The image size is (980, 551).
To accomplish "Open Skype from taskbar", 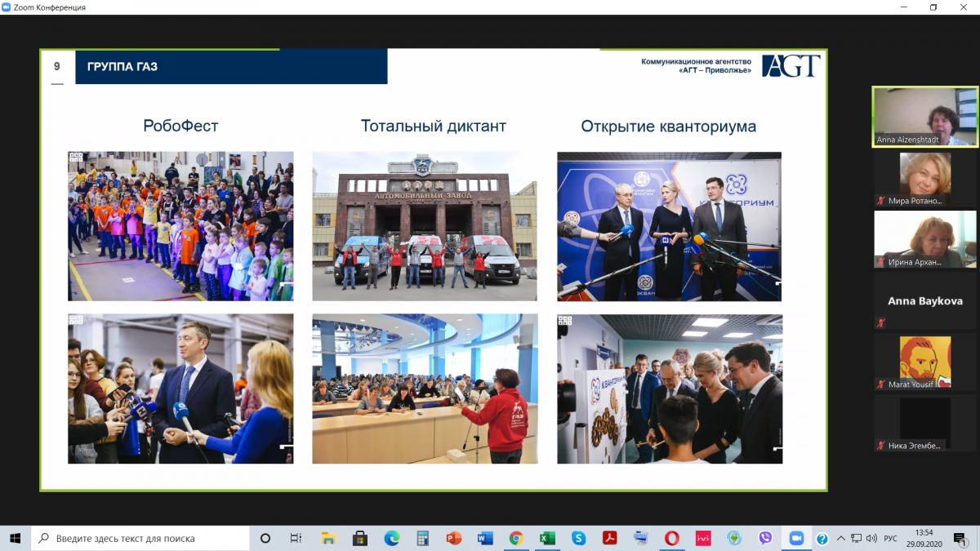I will (578, 538).
